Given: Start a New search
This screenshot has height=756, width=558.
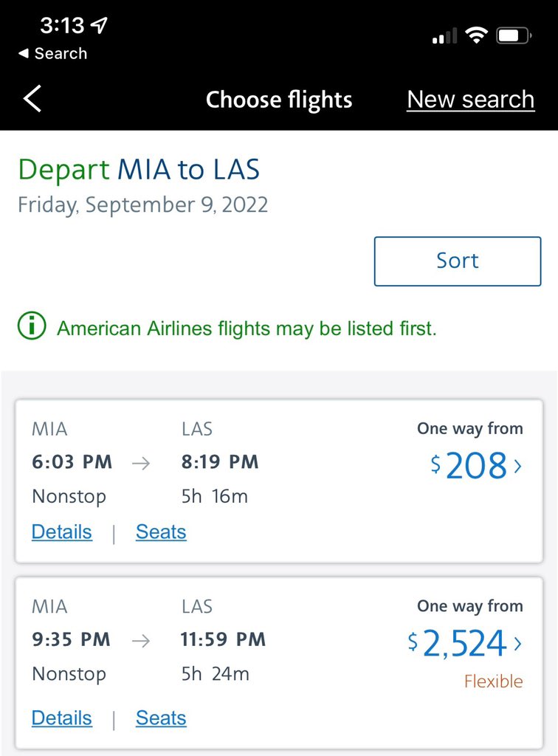Looking at the screenshot, I should 470,100.
